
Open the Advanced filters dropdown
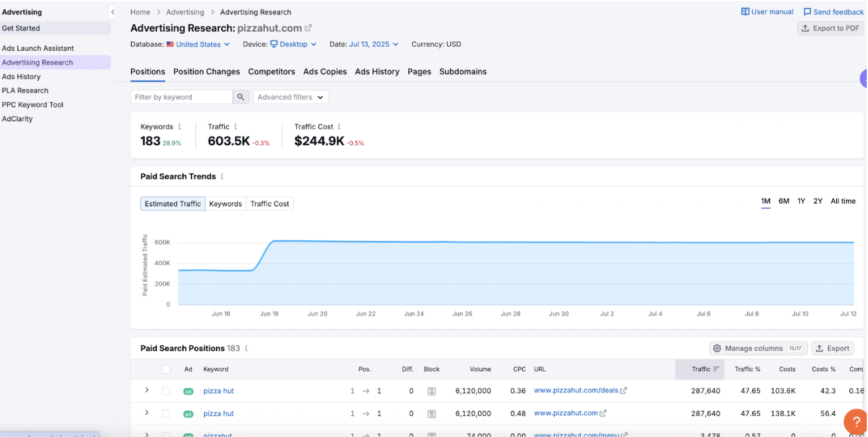click(x=290, y=97)
